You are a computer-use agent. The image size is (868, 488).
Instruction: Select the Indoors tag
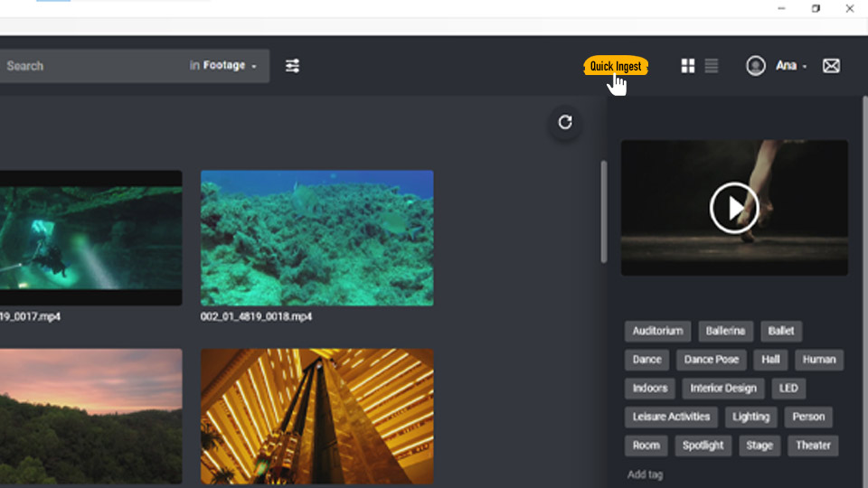point(650,389)
